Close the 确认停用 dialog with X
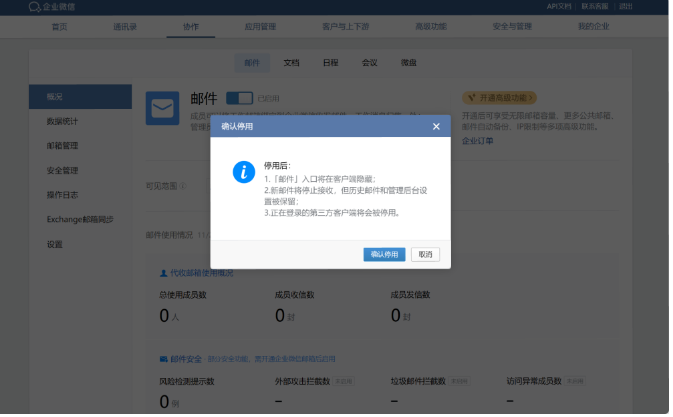Screen dimensions: 673x417 coord(436,127)
